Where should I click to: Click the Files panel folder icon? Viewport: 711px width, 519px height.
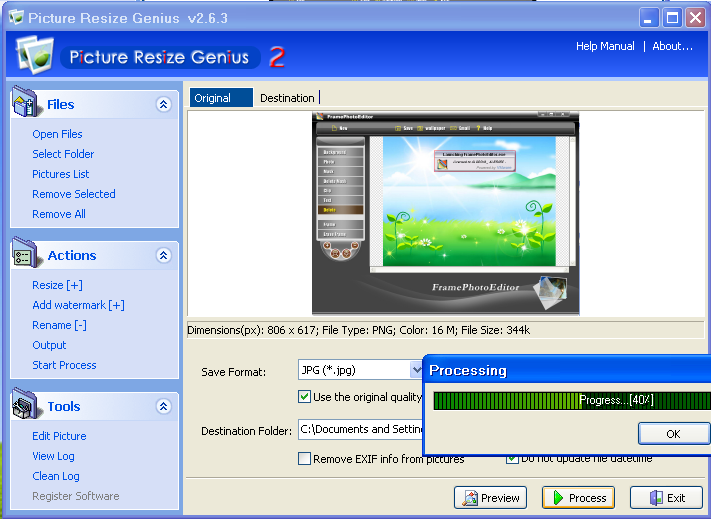pos(25,102)
